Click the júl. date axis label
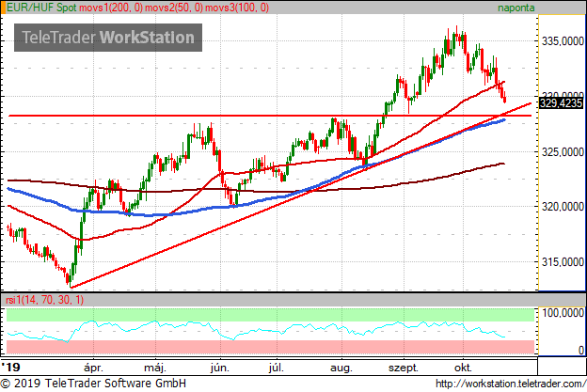Image resolution: width=587 pixels, height=392 pixels. (276, 368)
